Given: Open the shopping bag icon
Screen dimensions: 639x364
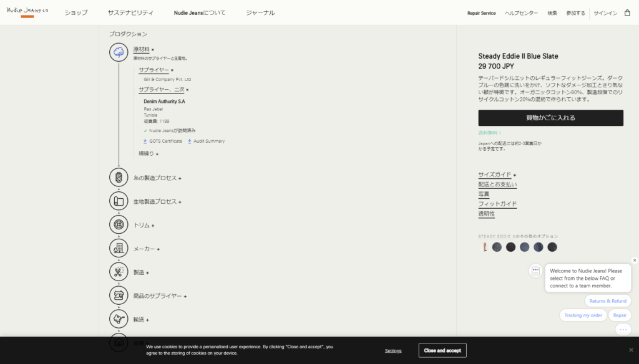Looking at the screenshot, I should pos(627,12).
